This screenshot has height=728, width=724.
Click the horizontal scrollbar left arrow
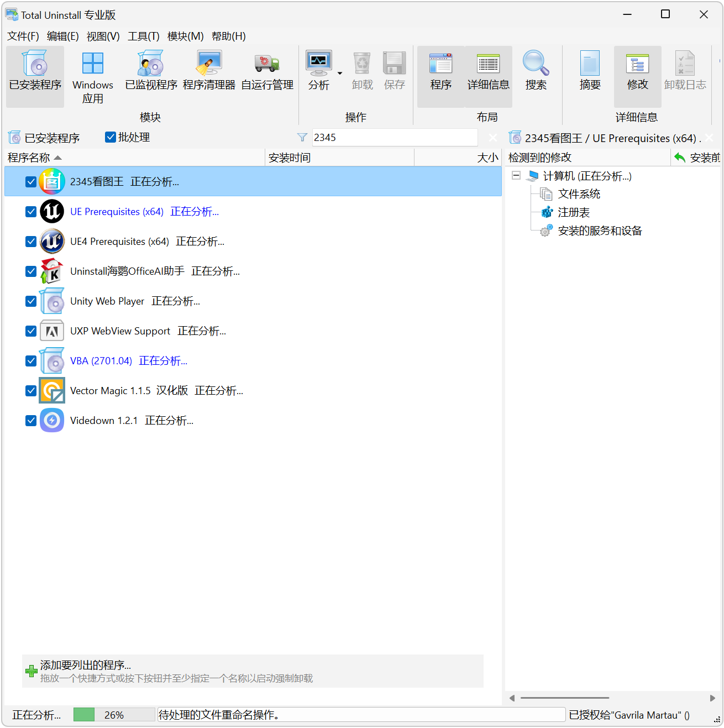[x=512, y=698]
